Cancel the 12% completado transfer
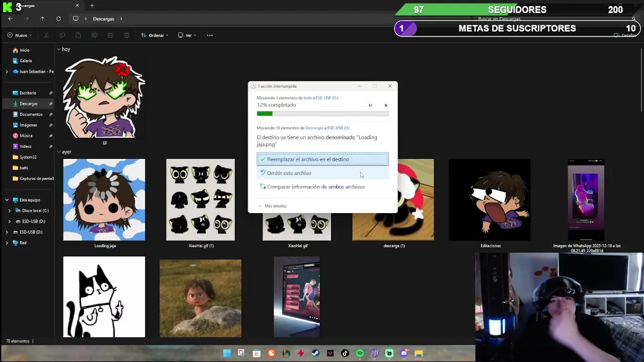 coord(386,105)
